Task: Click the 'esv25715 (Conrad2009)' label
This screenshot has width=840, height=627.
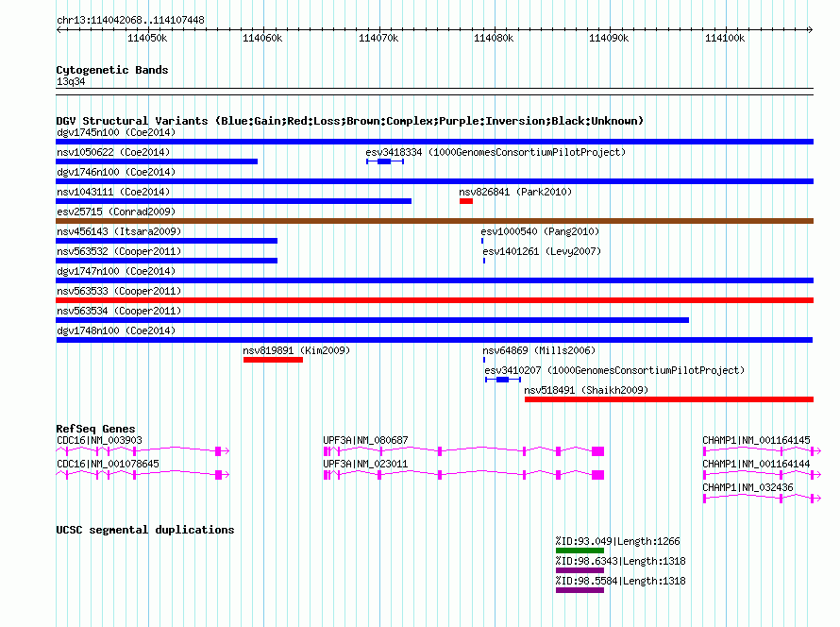Action: [x=116, y=212]
